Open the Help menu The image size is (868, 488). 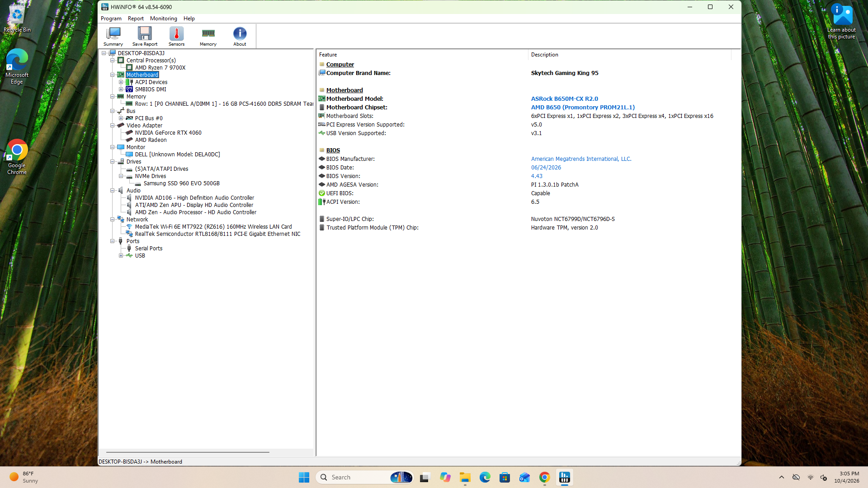tap(189, 19)
